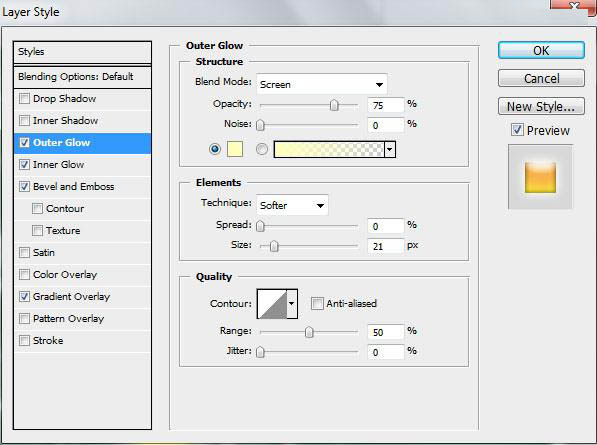Open the Blend Mode Screen dropdown
The image size is (597, 445).
click(x=322, y=85)
